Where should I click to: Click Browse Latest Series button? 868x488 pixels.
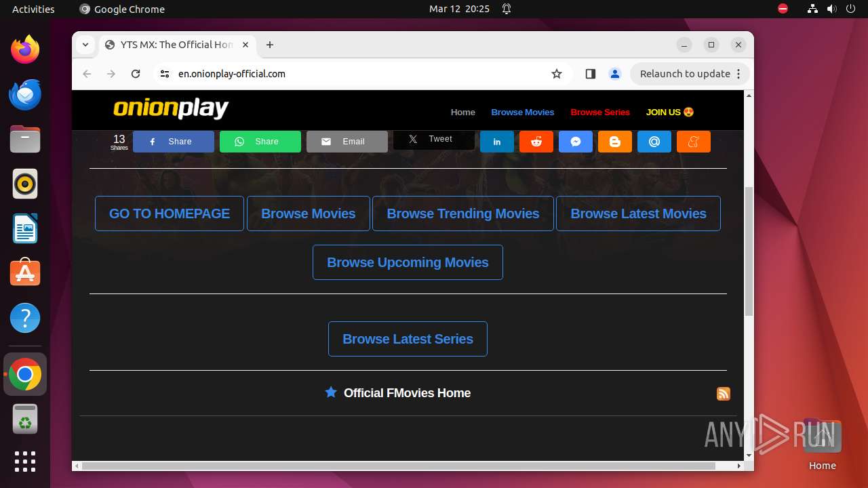tap(408, 339)
